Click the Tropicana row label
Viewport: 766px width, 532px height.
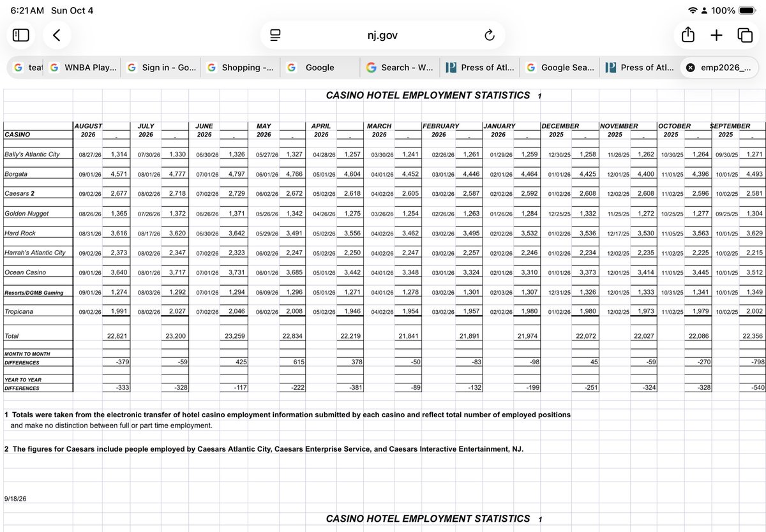pyautogui.click(x=19, y=311)
